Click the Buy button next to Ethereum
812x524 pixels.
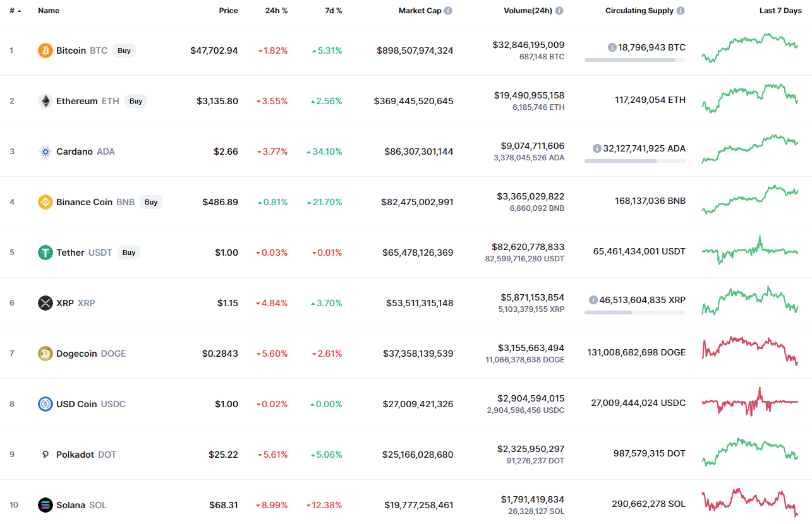(x=136, y=101)
